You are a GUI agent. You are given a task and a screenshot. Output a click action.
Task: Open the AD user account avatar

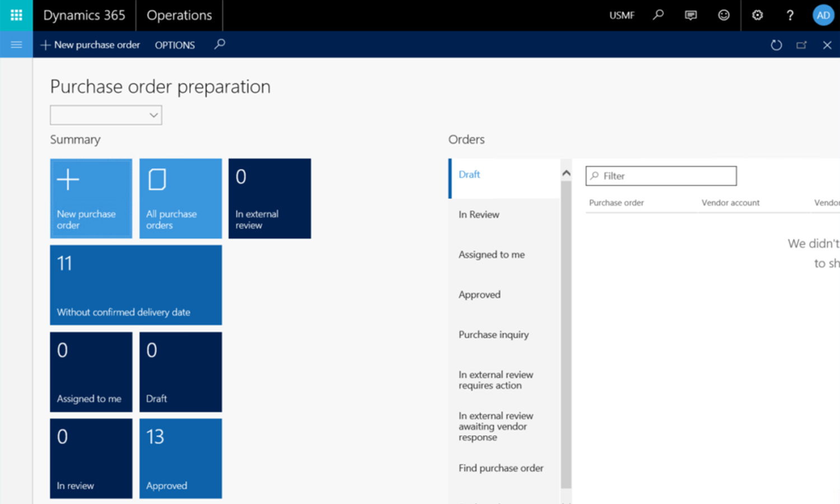tap(823, 15)
